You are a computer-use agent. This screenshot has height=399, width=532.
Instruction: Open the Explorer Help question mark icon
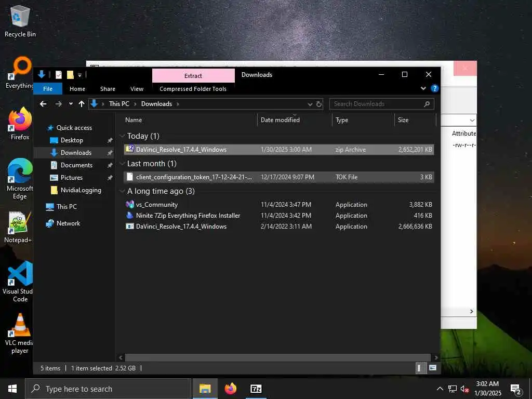tap(434, 88)
